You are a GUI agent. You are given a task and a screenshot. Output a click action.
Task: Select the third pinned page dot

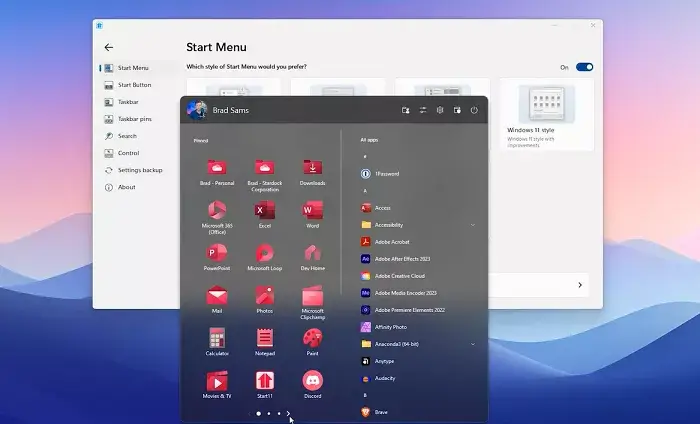pyautogui.click(x=279, y=414)
